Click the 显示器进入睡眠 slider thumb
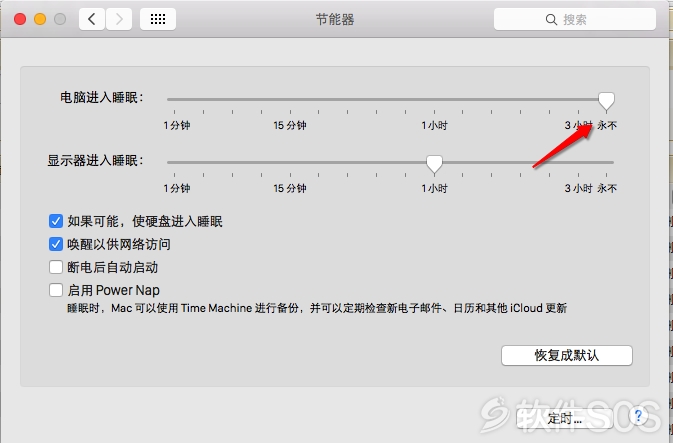 tap(434, 164)
